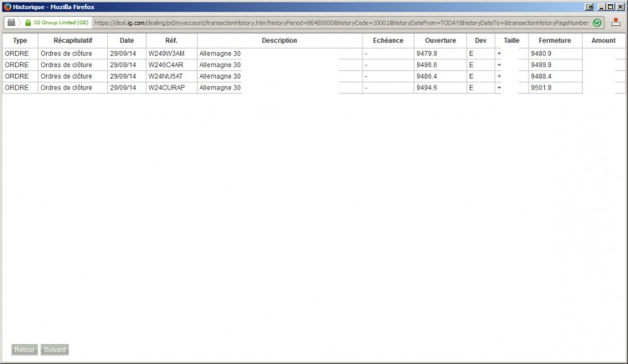
Task: Close the Historique Firefox window
Action: click(620, 7)
